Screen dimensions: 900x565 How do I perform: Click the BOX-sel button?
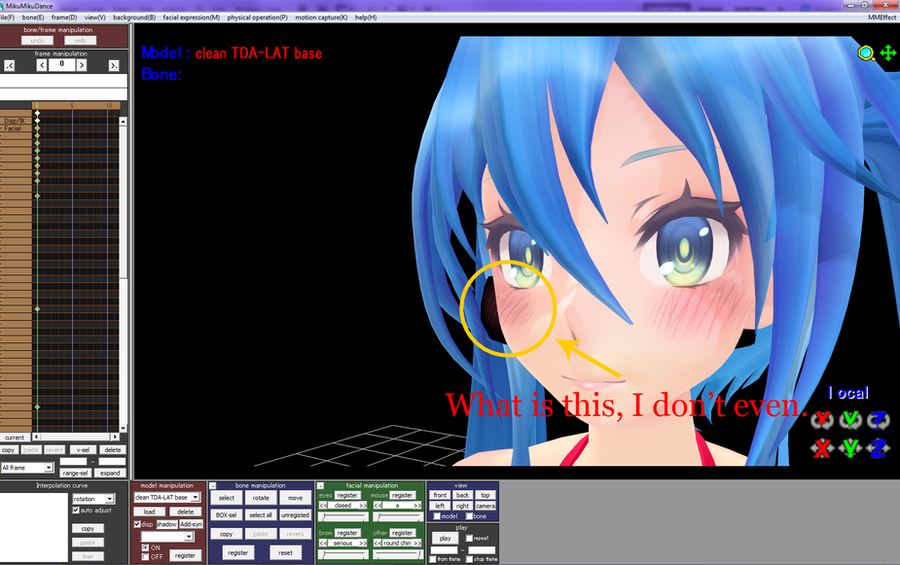pyautogui.click(x=226, y=515)
